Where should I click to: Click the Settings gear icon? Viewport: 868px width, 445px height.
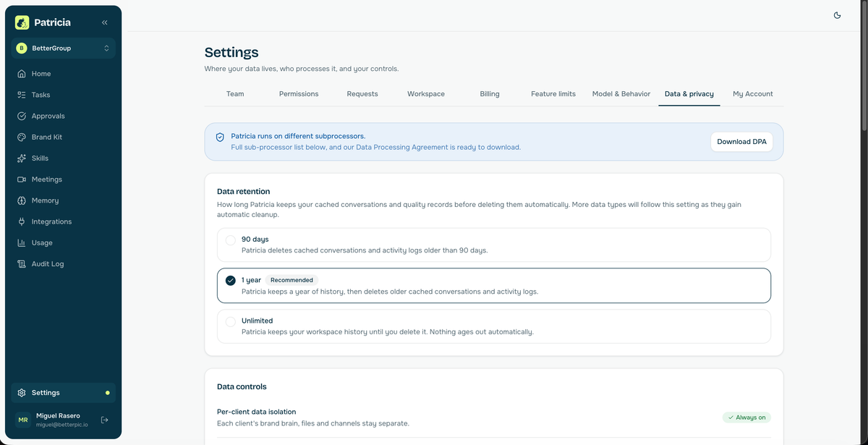click(22, 393)
